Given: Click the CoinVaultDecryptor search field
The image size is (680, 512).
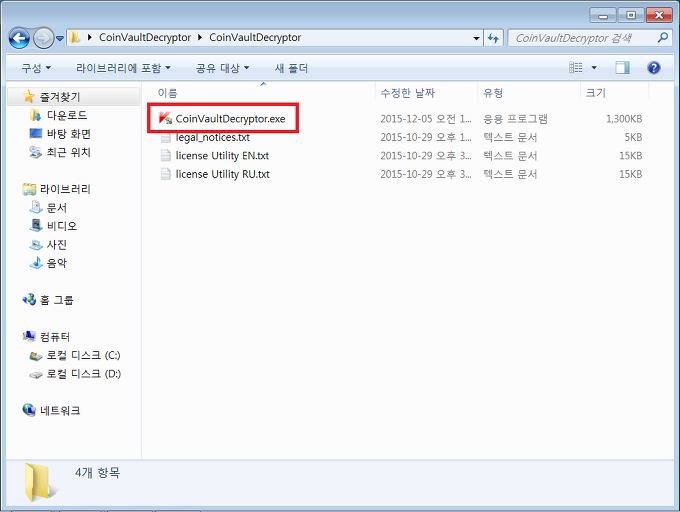Looking at the screenshot, I should coord(581,38).
